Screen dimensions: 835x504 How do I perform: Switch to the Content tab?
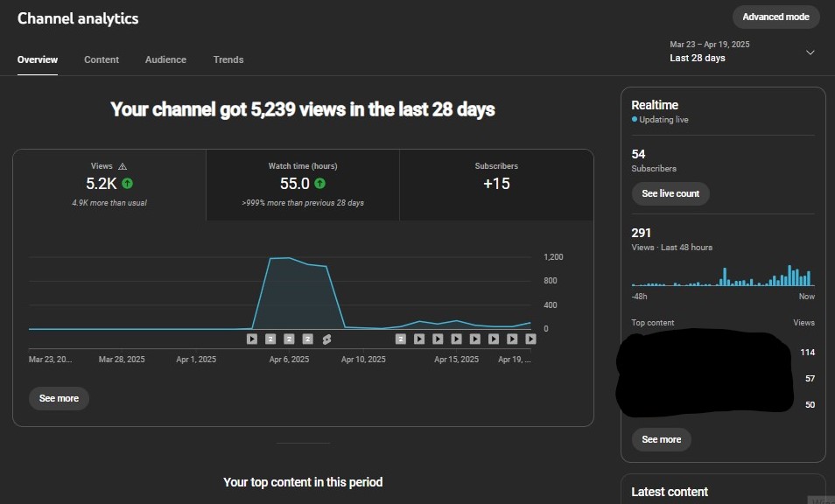[102, 59]
